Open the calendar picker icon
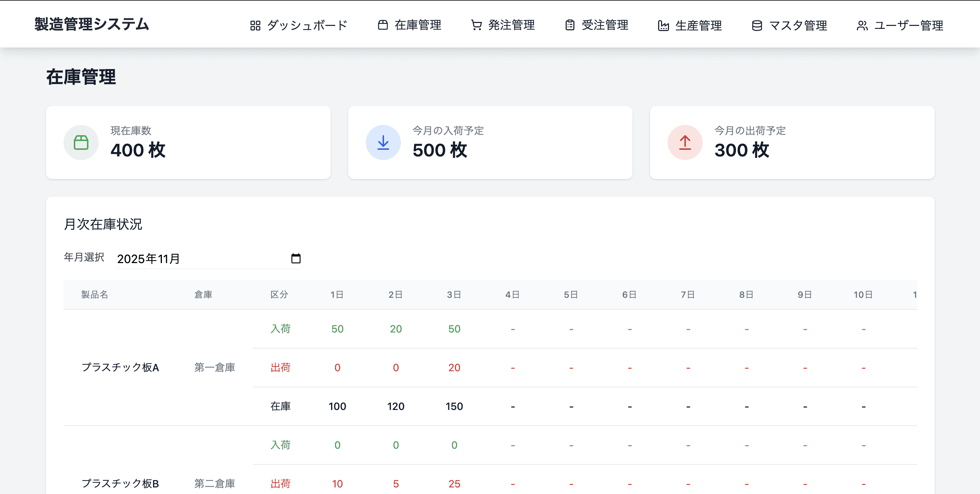The image size is (980, 494). [x=296, y=259]
